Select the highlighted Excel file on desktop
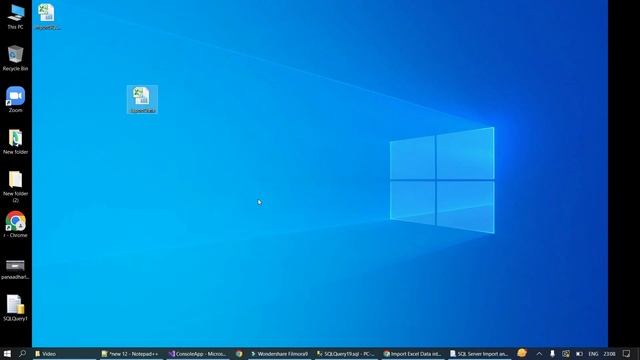 point(142,100)
